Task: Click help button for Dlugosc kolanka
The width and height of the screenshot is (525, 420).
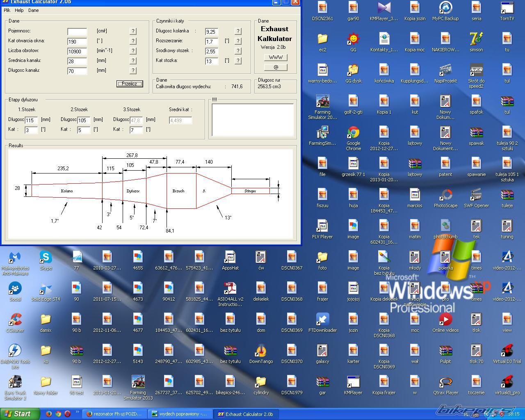Action: [x=238, y=31]
